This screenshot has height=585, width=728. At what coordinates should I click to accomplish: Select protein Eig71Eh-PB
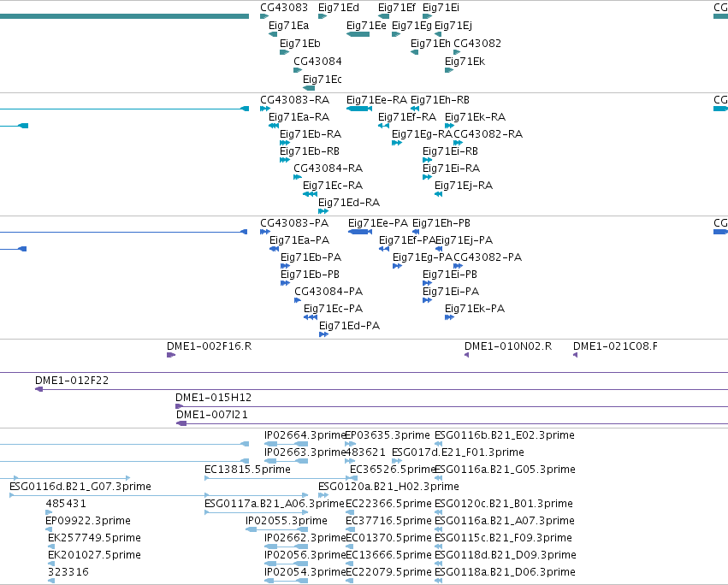(x=441, y=223)
